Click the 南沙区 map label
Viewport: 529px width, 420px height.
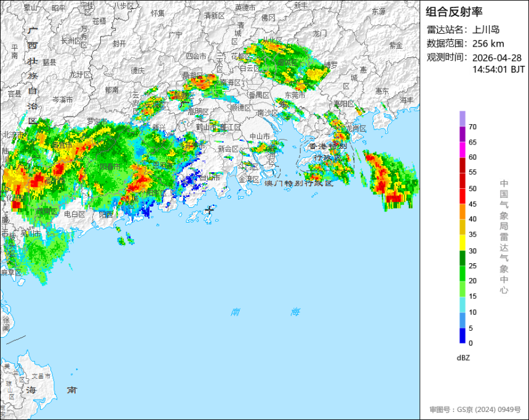tap(267, 113)
